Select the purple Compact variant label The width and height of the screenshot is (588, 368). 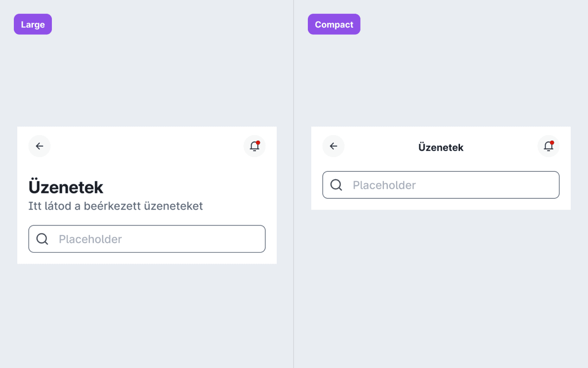click(x=334, y=24)
